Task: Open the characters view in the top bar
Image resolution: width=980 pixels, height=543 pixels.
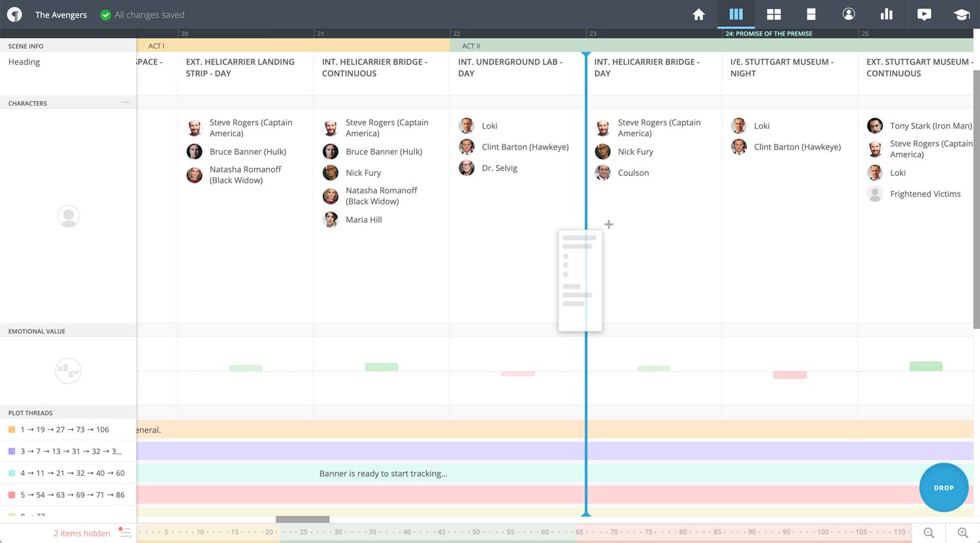Action: [849, 14]
